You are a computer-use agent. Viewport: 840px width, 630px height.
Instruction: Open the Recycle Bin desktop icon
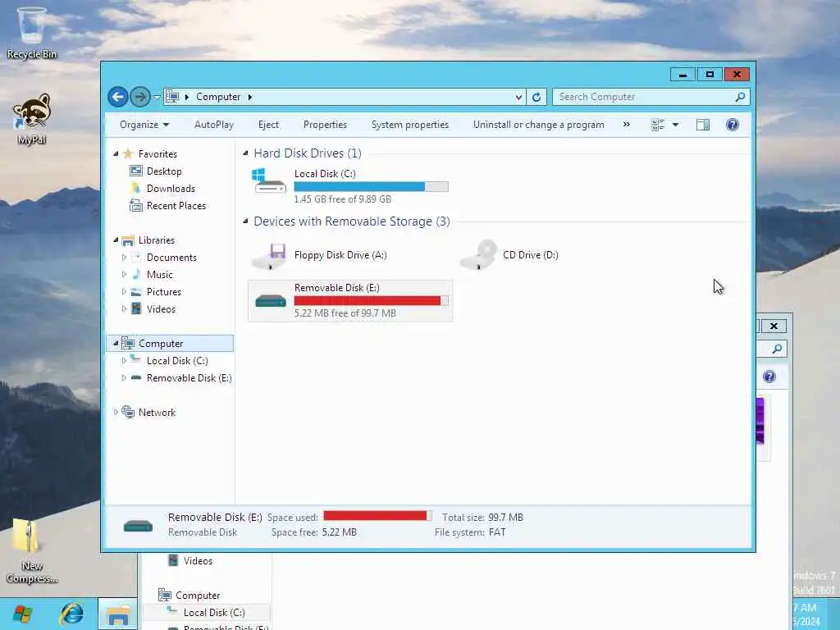[32, 32]
